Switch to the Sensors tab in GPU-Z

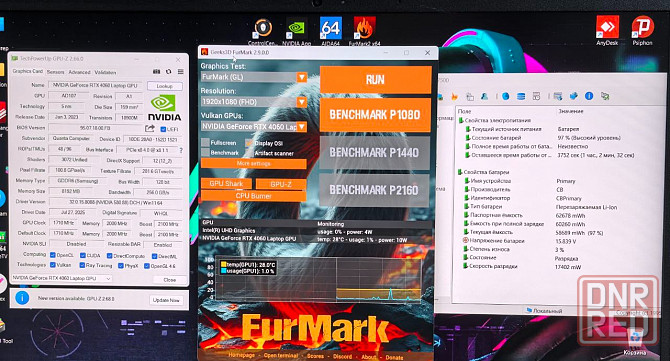click(x=56, y=72)
